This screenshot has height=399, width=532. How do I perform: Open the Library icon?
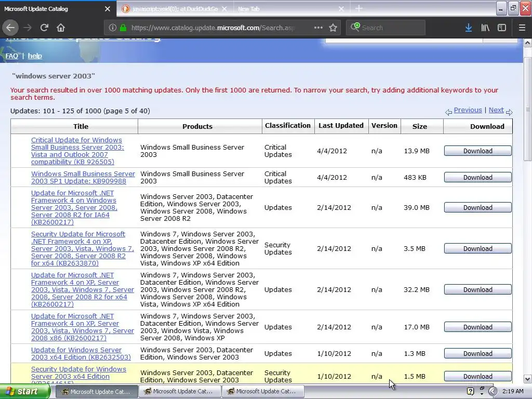click(485, 28)
